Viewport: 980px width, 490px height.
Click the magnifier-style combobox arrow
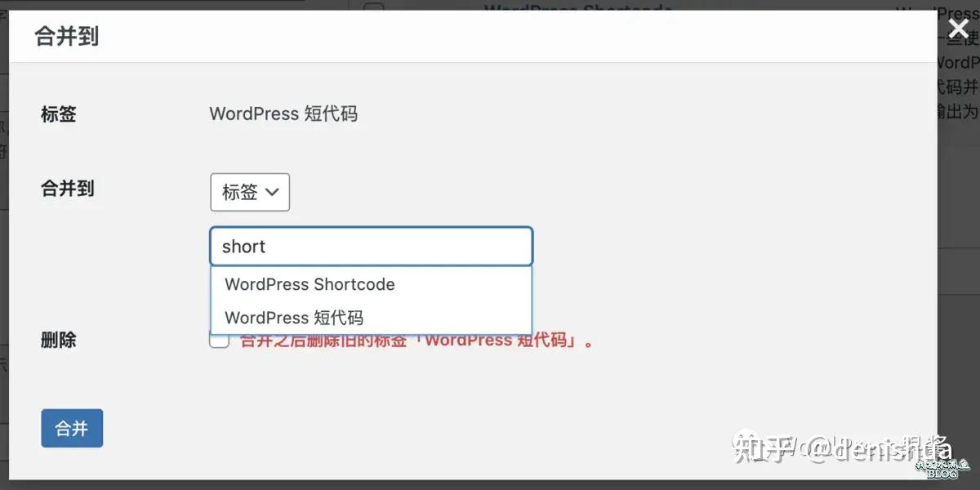coord(274,192)
